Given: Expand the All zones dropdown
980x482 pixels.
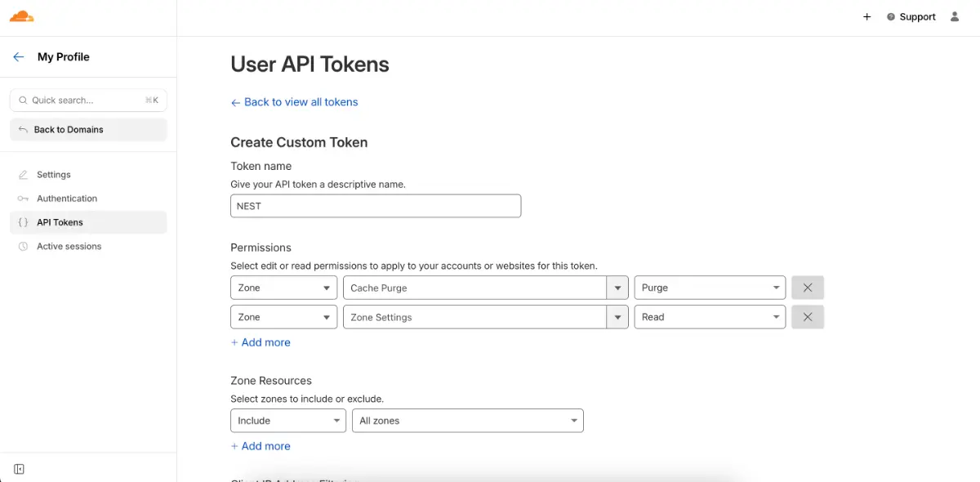Looking at the screenshot, I should click(467, 421).
